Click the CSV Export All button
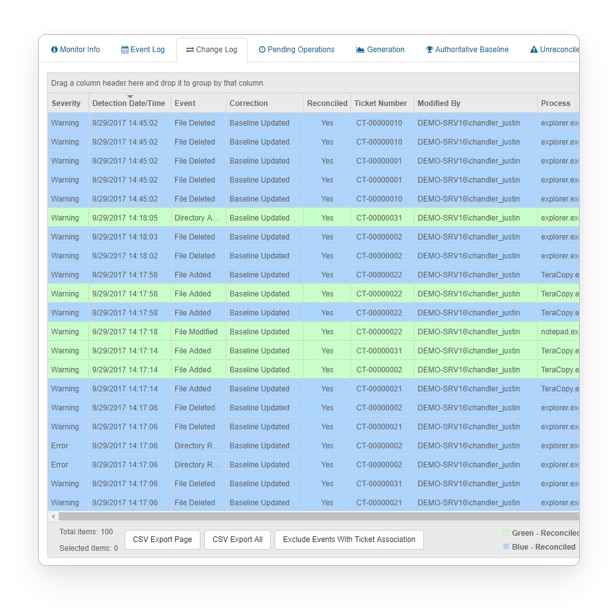The height and width of the screenshot is (615, 614). coord(237,540)
